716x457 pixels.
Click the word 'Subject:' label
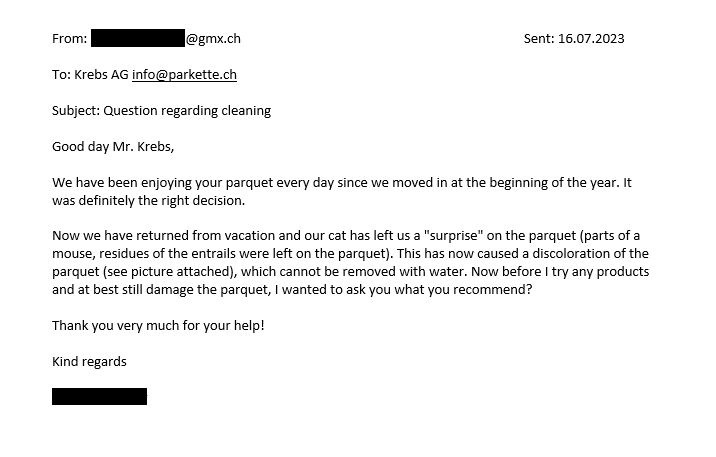tap(76, 111)
